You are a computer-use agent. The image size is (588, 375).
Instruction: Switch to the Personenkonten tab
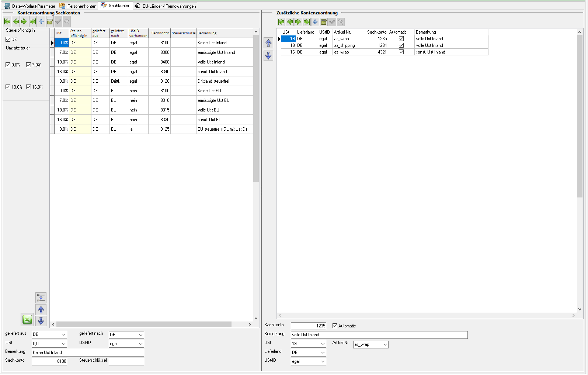[78, 6]
